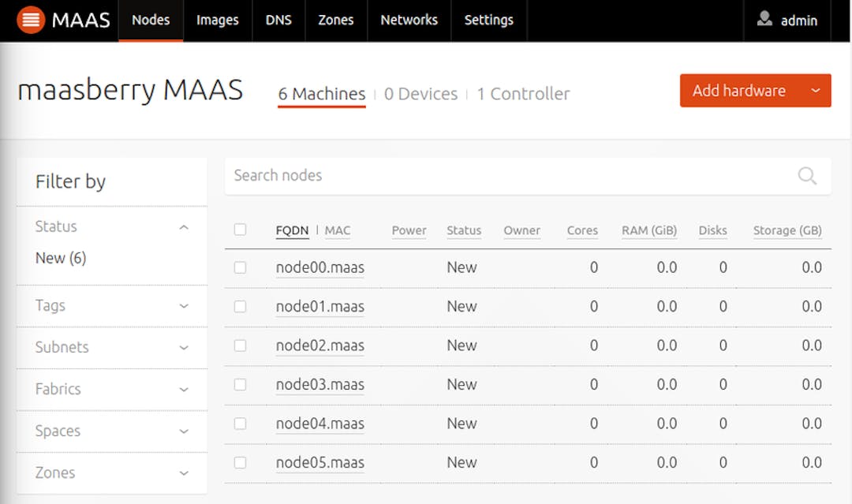This screenshot has height=504, width=852.
Task: Select the checkbox for node02.maas
Action: (241, 345)
